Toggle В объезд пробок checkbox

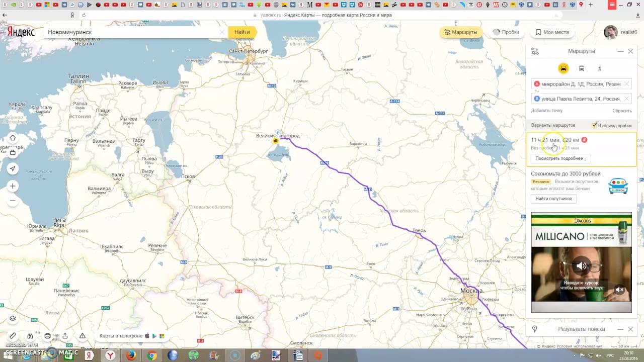pos(595,125)
